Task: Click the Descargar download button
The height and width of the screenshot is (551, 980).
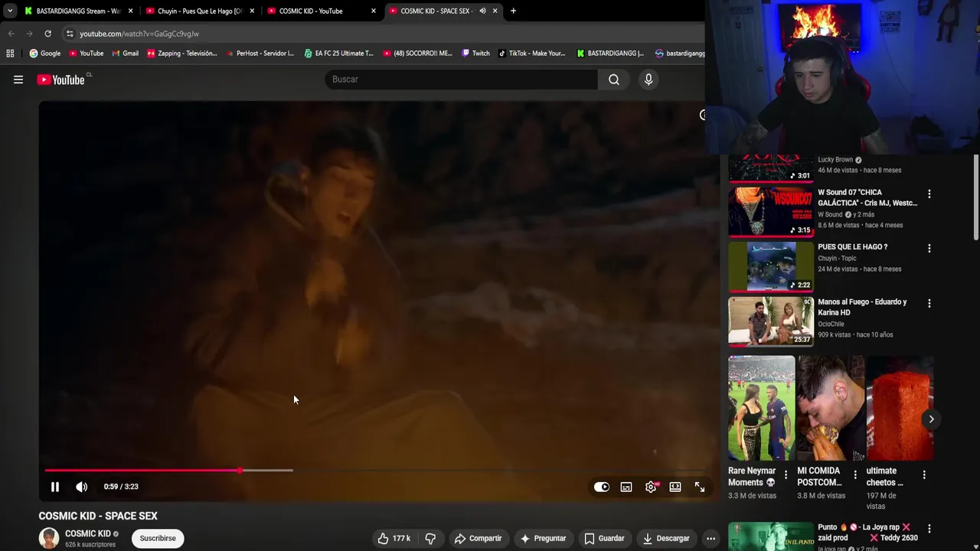Action: (x=666, y=539)
